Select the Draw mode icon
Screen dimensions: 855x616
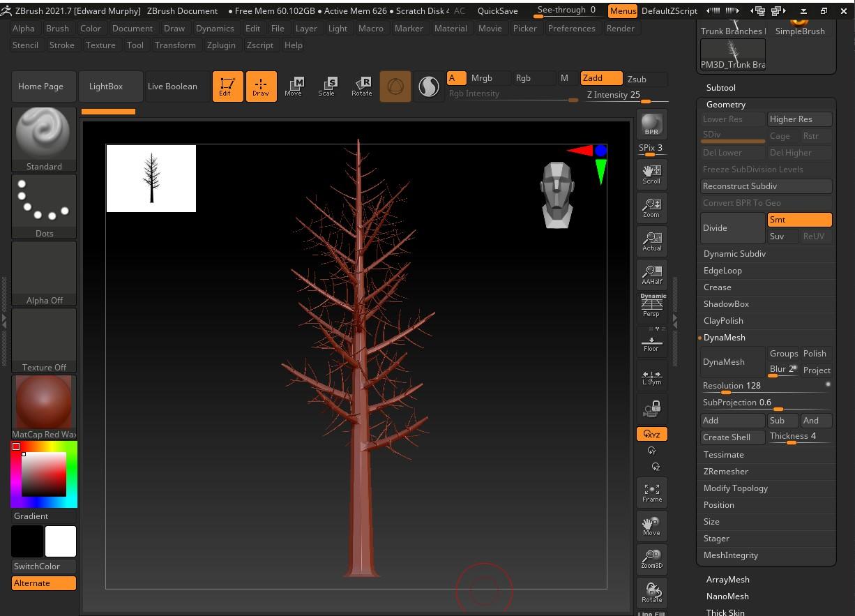(x=261, y=87)
